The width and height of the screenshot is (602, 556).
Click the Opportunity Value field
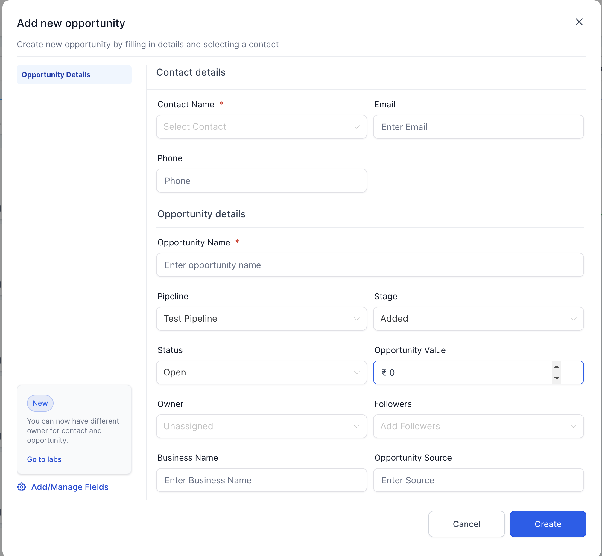click(x=478, y=372)
